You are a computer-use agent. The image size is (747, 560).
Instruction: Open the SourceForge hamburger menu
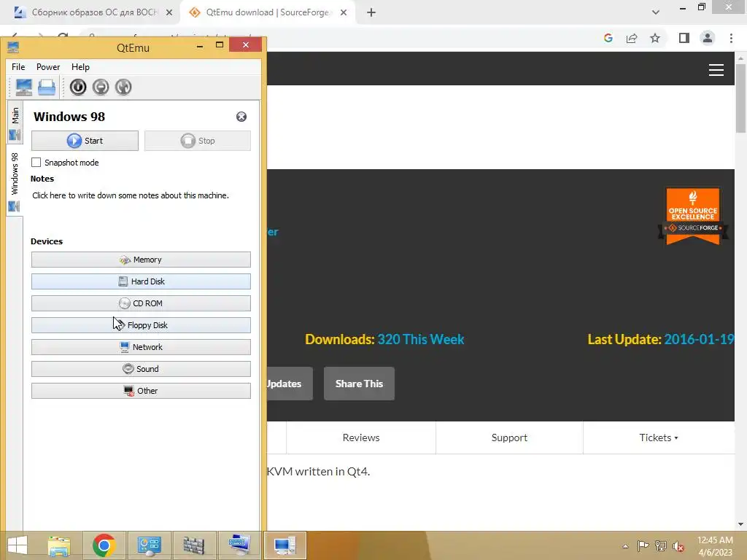716,70
